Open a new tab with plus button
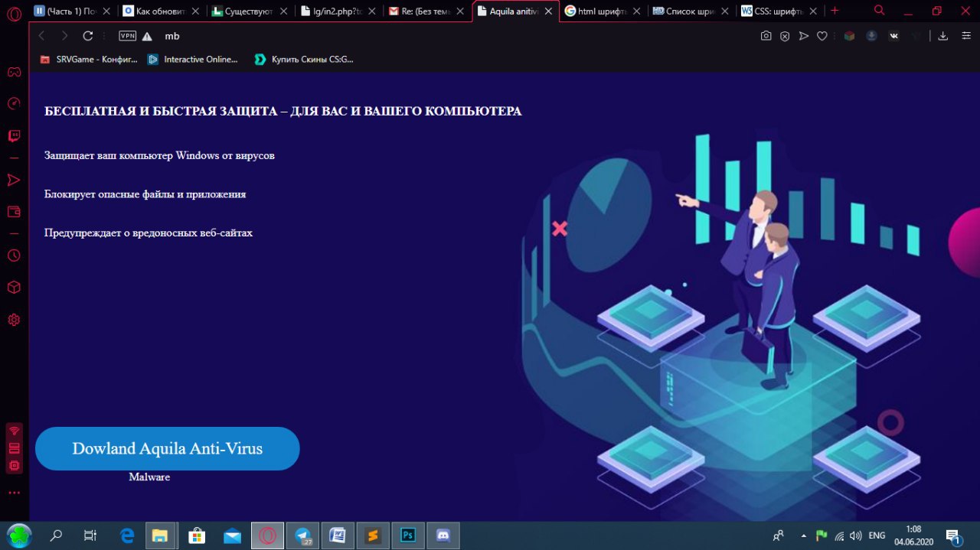 835,11
